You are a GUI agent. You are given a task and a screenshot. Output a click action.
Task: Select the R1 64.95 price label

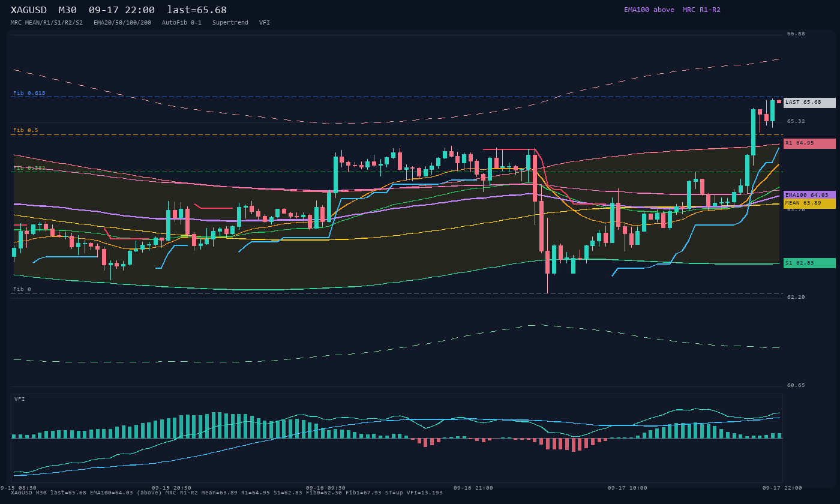pos(809,143)
